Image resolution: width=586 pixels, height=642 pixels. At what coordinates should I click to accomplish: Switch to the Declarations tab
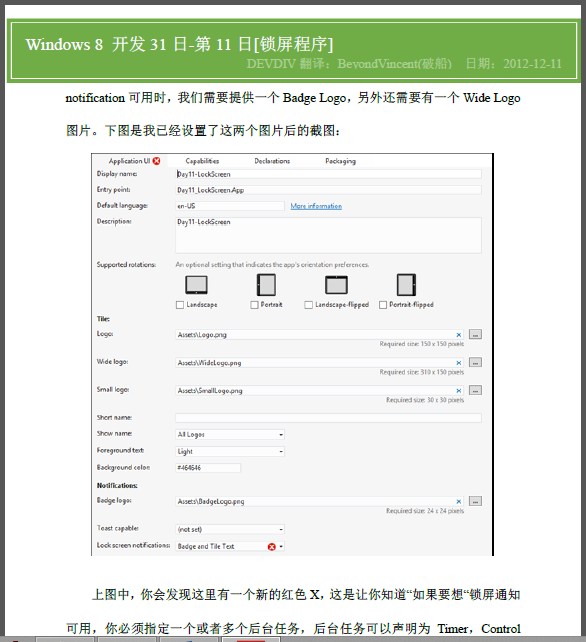pyautogui.click(x=272, y=161)
